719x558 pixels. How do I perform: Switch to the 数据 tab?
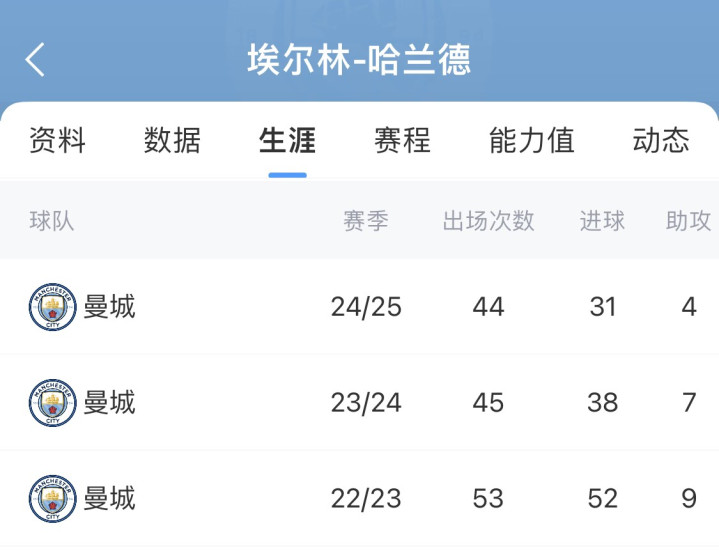tap(172, 140)
